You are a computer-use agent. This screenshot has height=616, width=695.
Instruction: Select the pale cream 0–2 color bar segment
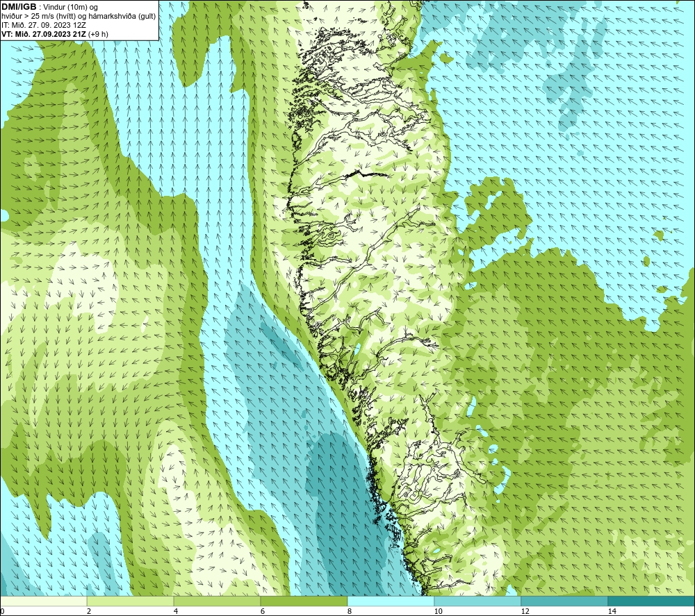[x=43, y=601]
